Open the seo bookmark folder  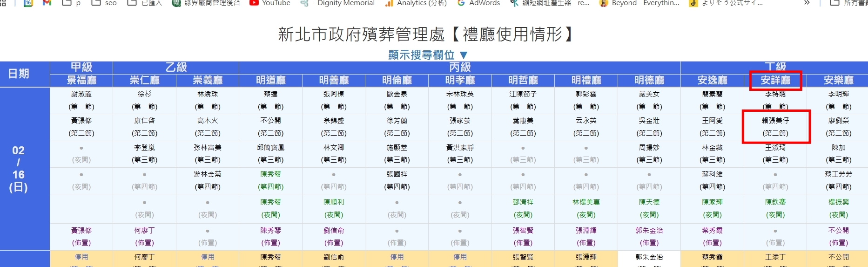click(104, 3)
